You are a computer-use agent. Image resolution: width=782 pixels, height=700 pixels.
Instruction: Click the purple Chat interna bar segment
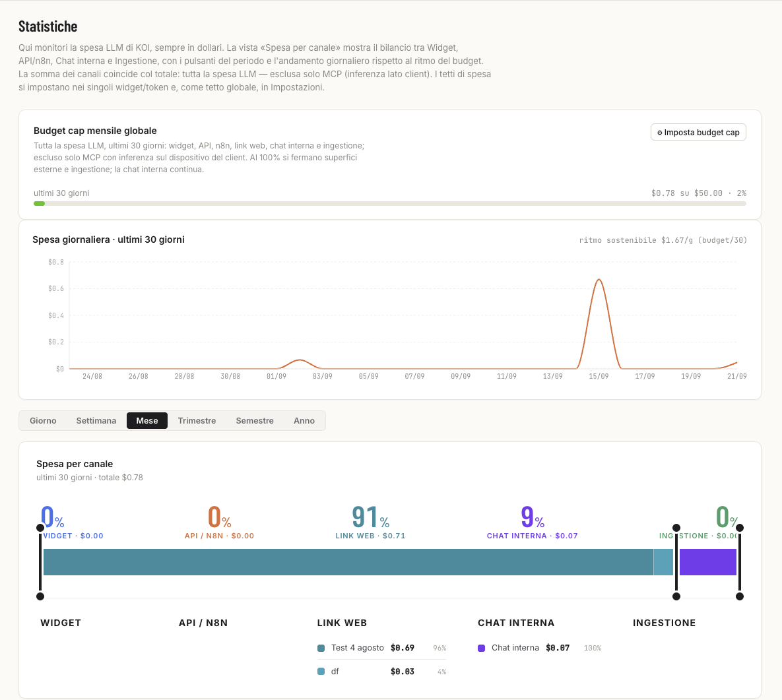[x=708, y=562]
